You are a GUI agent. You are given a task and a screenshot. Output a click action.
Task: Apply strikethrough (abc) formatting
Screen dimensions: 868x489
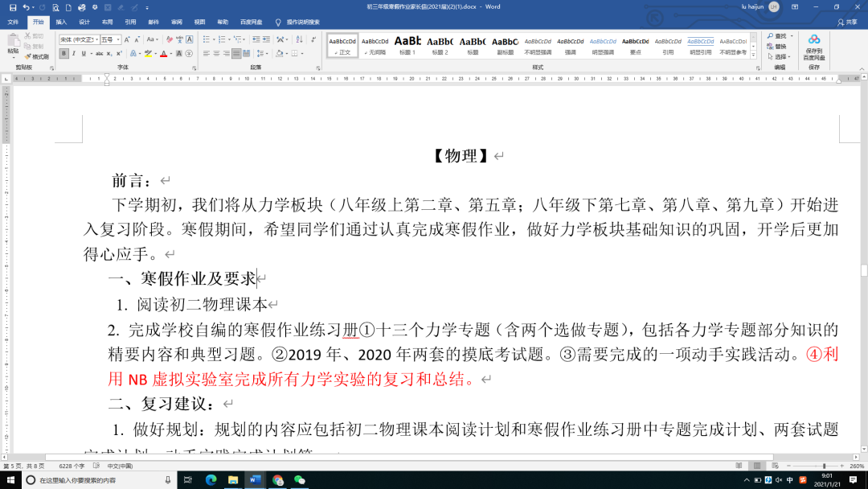pyautogui.click(x=99, y=54)
